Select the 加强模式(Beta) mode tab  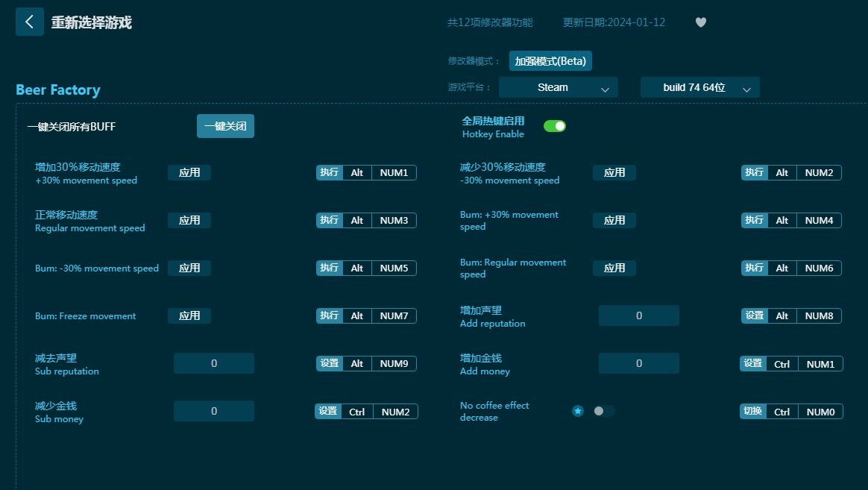pos(550,61)
